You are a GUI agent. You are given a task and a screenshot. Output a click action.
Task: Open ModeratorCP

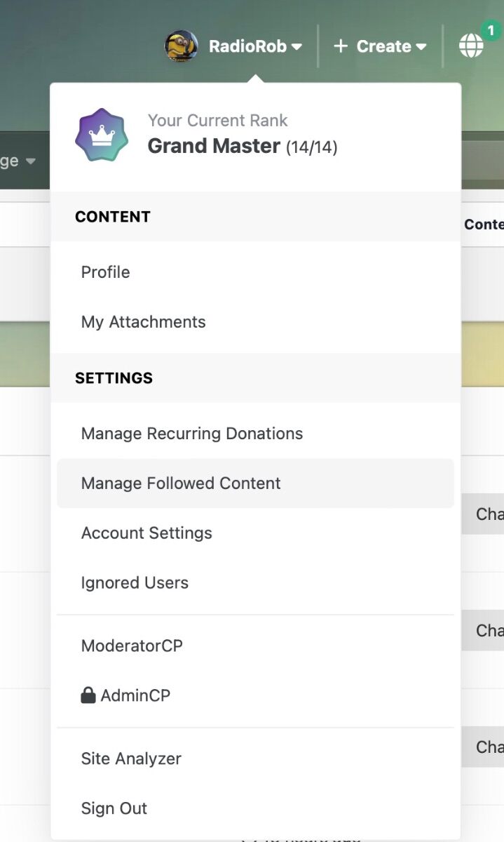(255, 646)
